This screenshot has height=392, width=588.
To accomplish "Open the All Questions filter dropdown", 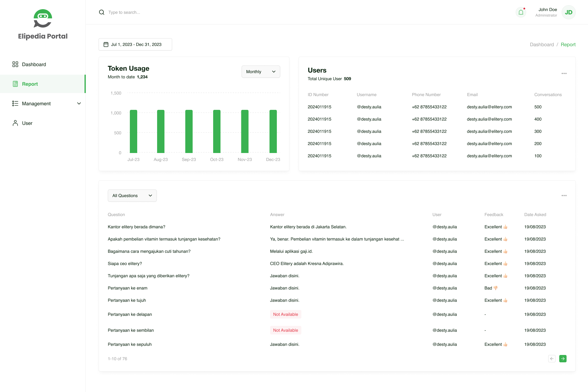I will (x=132, y=196).
